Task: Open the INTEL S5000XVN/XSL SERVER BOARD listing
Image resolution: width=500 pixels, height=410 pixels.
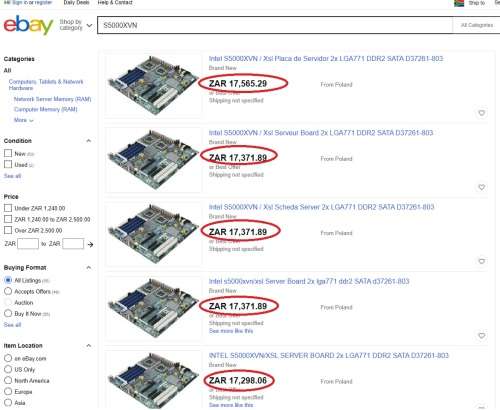Action: pos(329,356)
